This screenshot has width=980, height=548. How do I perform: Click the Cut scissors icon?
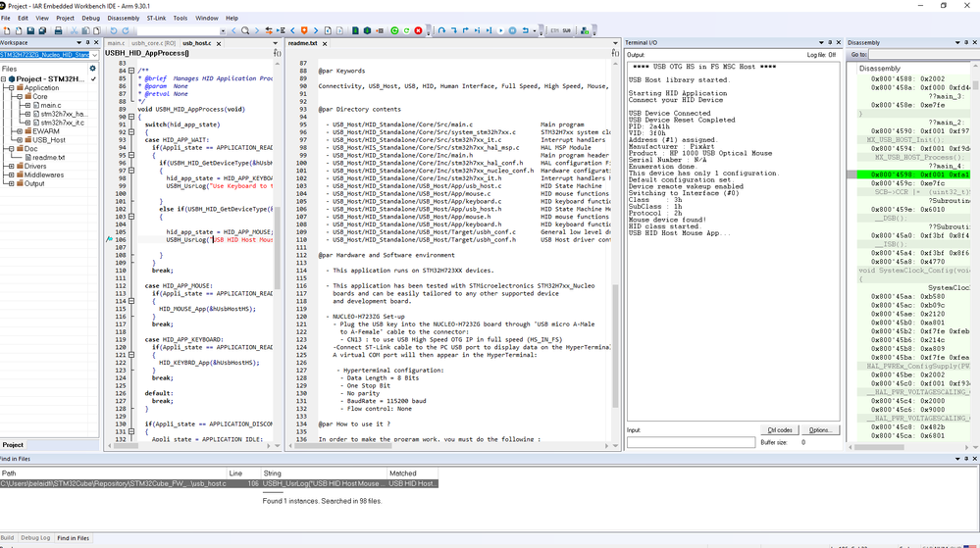[x=74, y=30]
